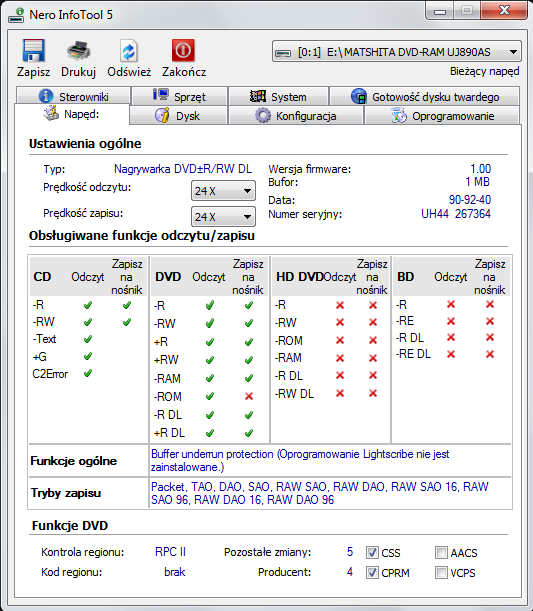This screenshot has width=533, height=611.
Task: Click the serial number UH44 267364
Action: [456, 214]
